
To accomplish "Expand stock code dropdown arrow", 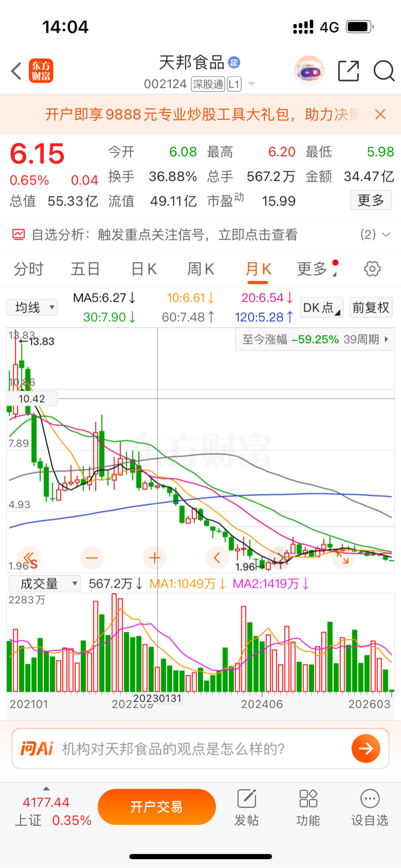I will click(251, 84).
